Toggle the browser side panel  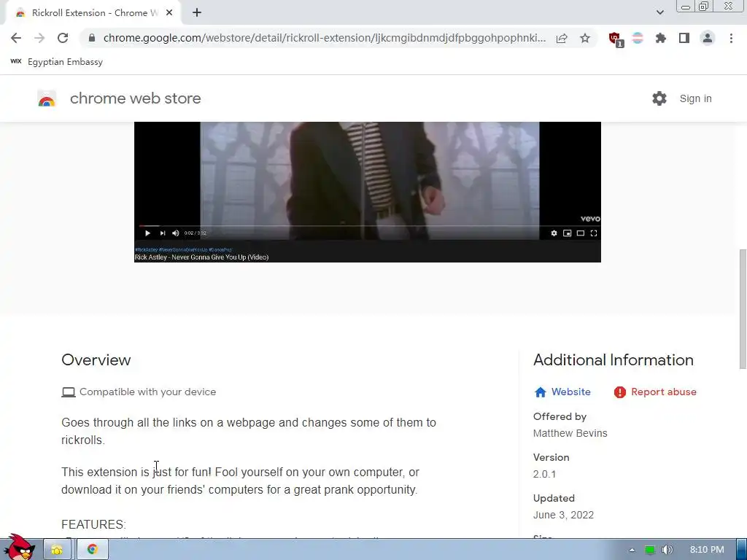point(684,38)
